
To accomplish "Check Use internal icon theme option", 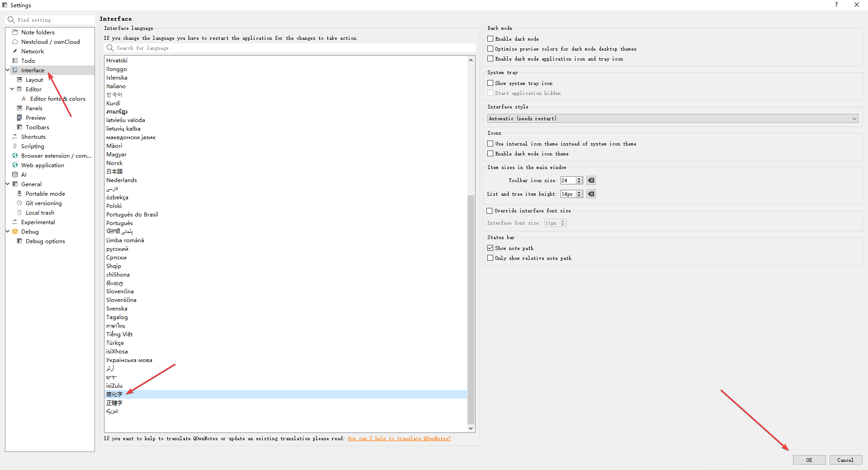I will coord(490,144).
